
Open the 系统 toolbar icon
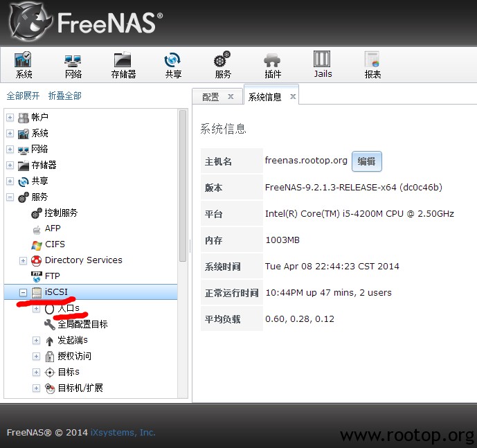click(23, 60)
